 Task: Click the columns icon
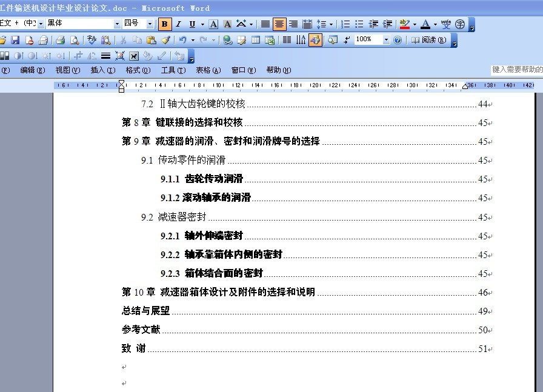click(287, 40)
